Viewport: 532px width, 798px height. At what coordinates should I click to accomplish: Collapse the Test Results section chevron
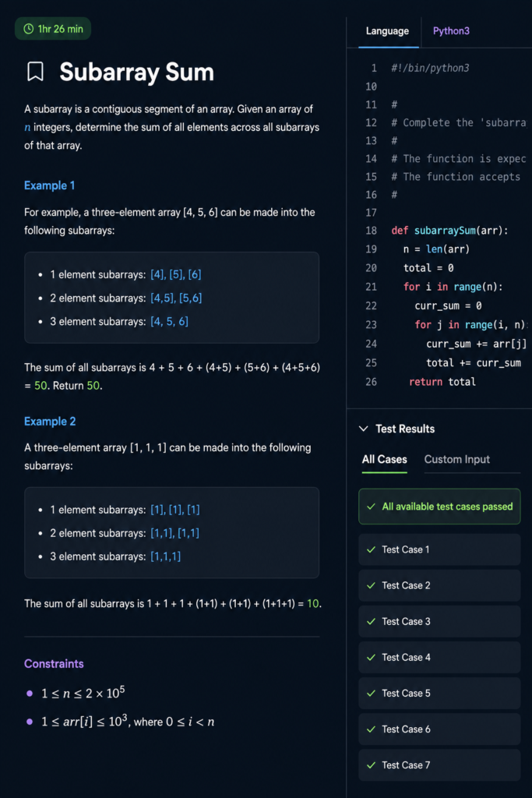[363, 429]
